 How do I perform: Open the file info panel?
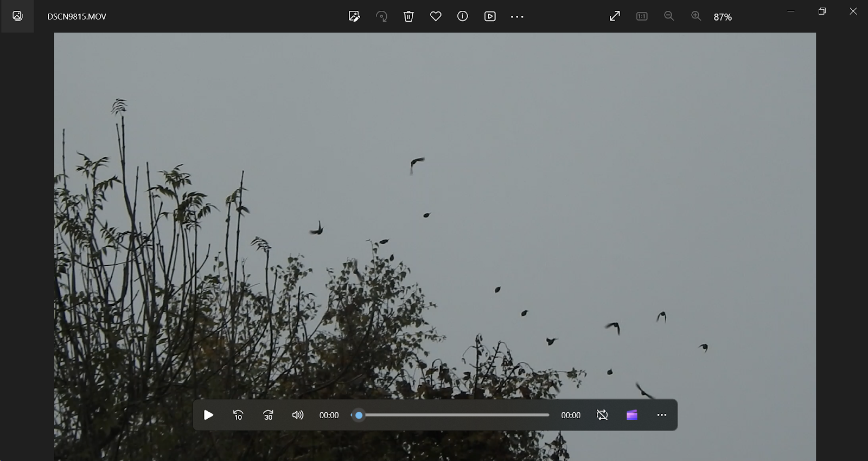462,16
